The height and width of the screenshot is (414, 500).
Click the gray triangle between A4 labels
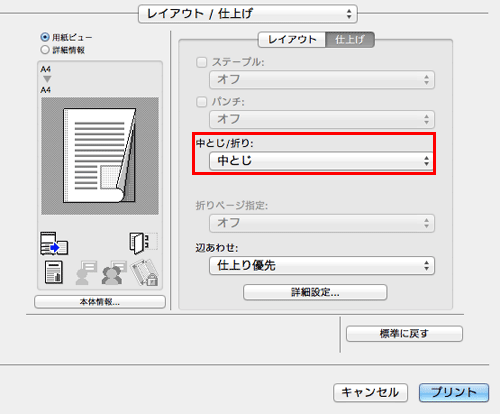47,79
